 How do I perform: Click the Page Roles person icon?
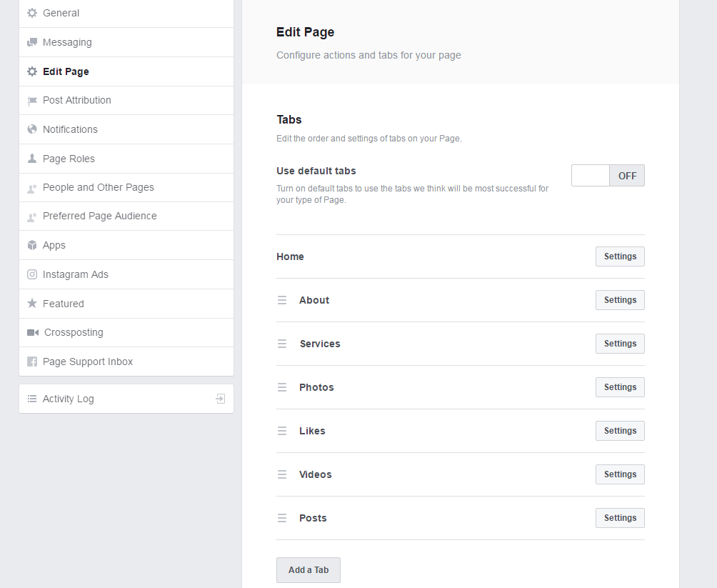coord(31,159)
